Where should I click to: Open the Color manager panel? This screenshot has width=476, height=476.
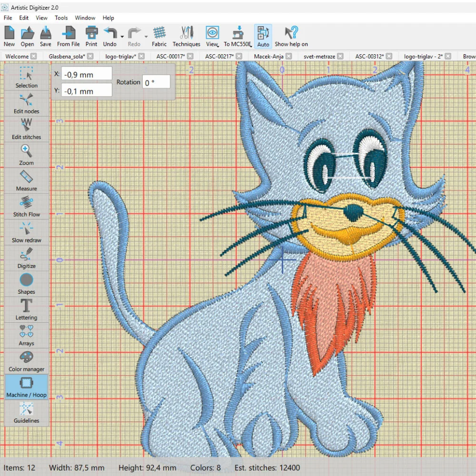26,361
